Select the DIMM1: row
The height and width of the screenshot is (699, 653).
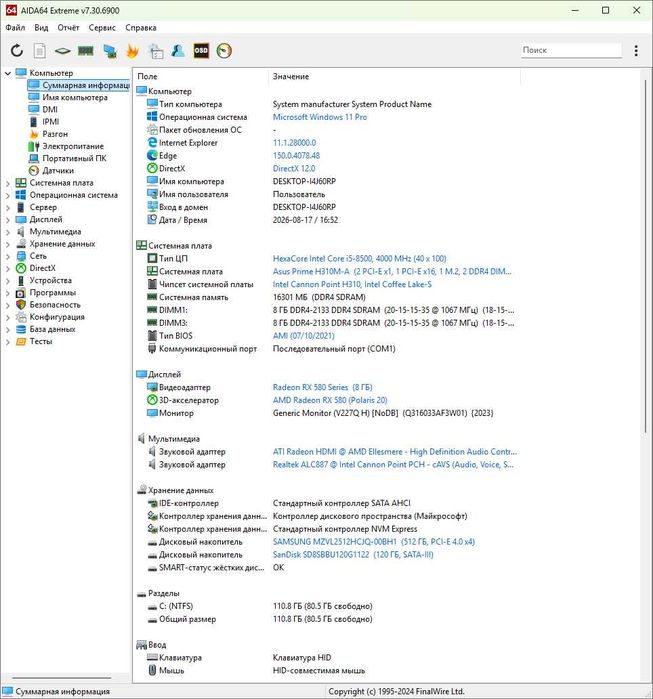(325, 310)
